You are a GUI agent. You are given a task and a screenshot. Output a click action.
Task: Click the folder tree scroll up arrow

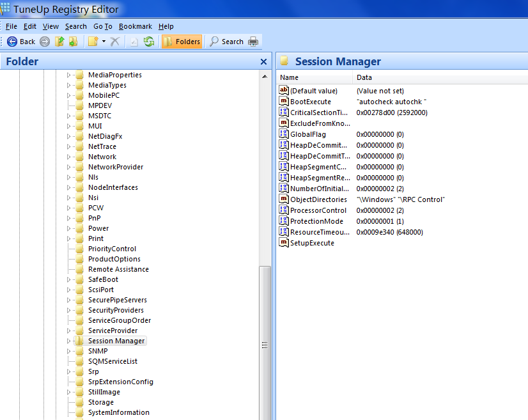pos(265,77)
